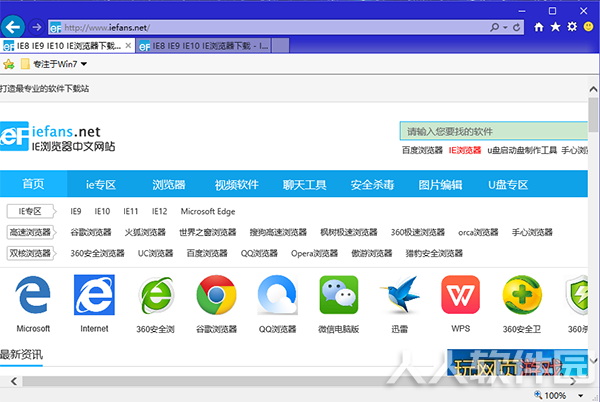Click the u盘启动盘制作工具 link
600x402 pixels.
[x=522, y=150]
